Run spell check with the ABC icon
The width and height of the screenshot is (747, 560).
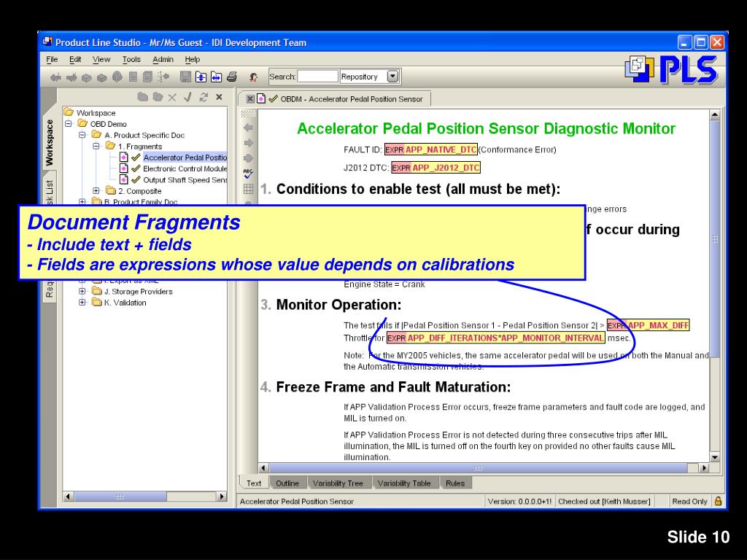coord(248,174)
